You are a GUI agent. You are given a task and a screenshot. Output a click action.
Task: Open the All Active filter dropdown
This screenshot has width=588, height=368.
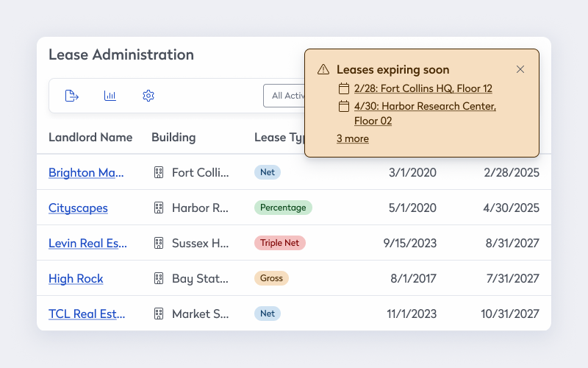[284, 96]
